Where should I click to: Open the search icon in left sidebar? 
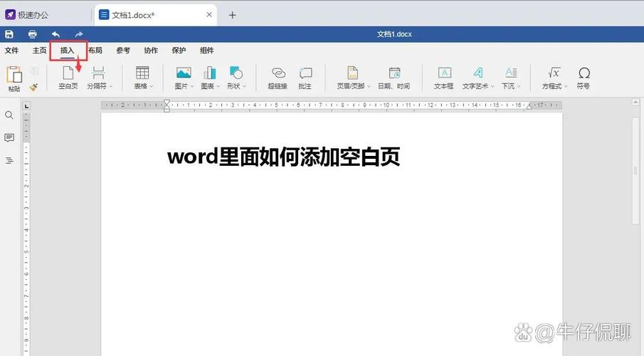coord(9,115)
